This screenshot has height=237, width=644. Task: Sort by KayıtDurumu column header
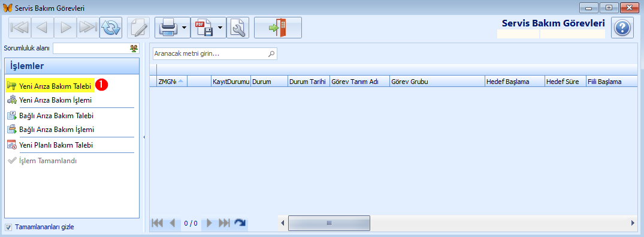[x=231, y=82]
